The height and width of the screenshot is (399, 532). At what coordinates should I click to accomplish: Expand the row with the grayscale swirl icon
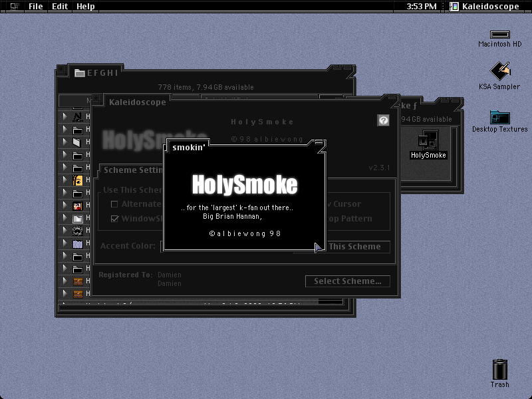click(x=65, y=231)
